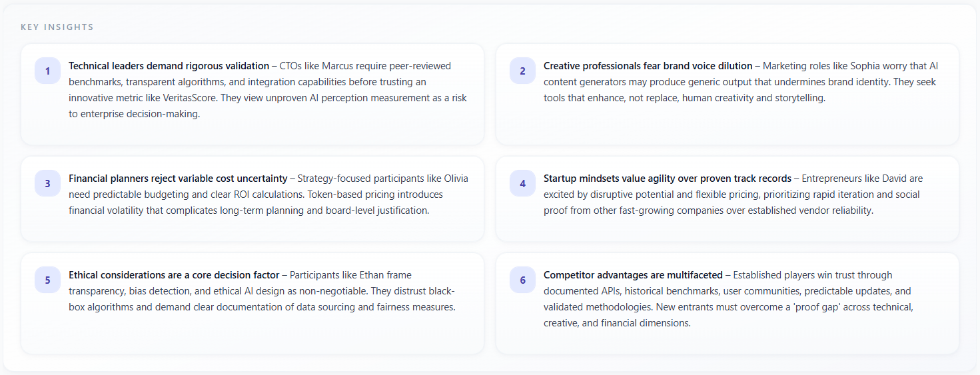Image resolution: width=980 pixels, height=375 pixels.
Task: Select the 'Technical leaders demand rigorous validation' heading
Action: point(169,66)
